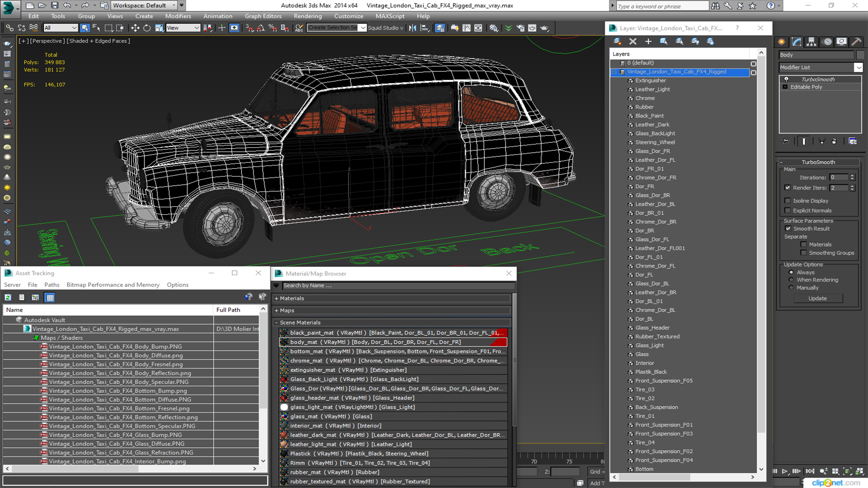Screen dimensions: 868x488
Task: Activate the Select and Move tool
Action: coord(135,28)
